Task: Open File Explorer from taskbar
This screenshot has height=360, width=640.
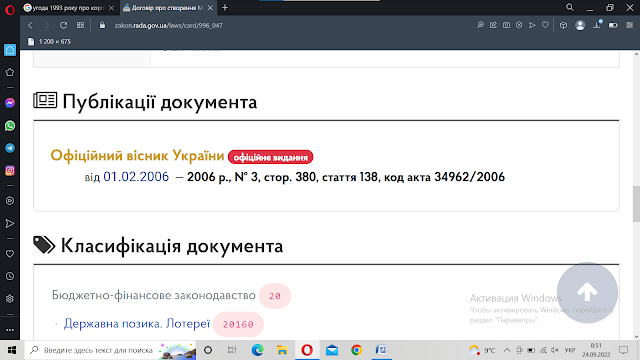Action: coord(282,350)
